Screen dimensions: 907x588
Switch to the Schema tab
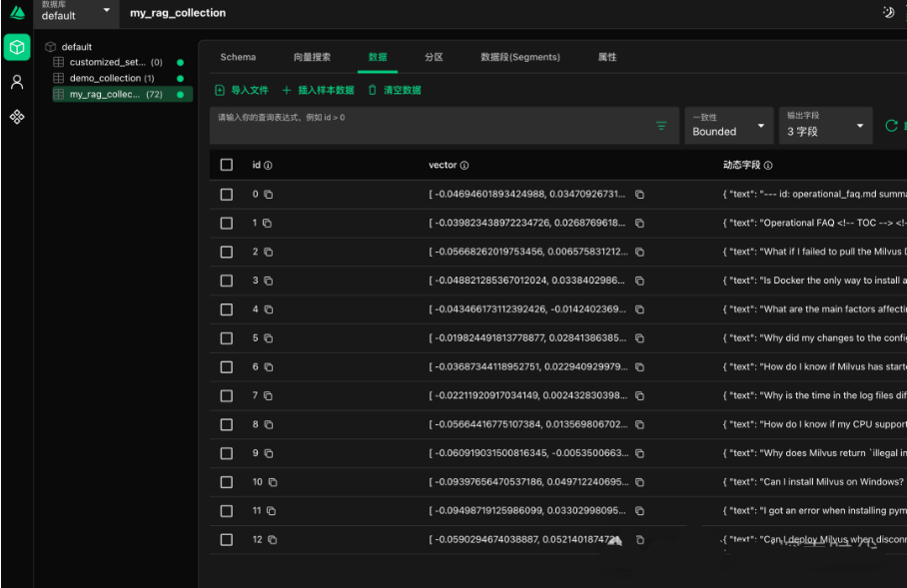(x=238, y=57)
